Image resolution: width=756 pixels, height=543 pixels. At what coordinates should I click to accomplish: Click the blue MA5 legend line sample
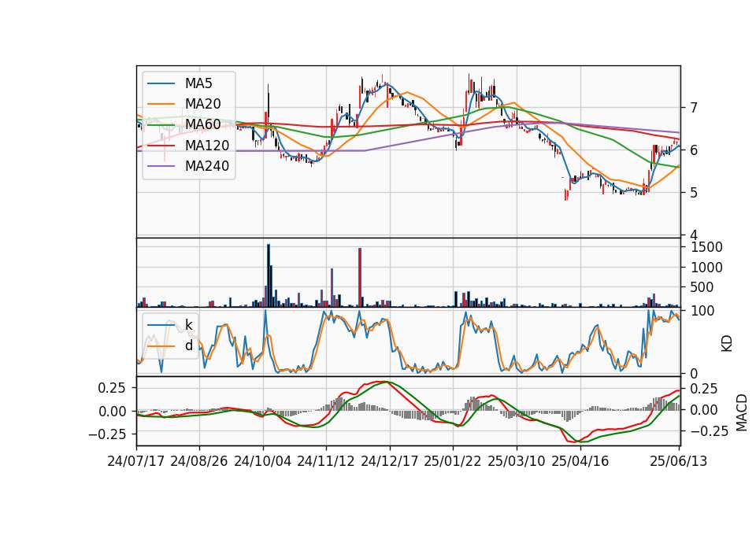[161, 84]
